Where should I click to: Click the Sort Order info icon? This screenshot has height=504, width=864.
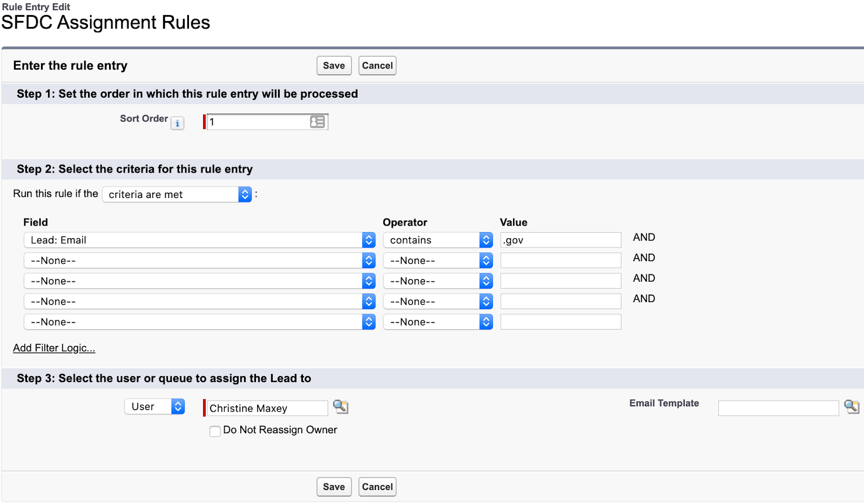[x=177, y=124]
